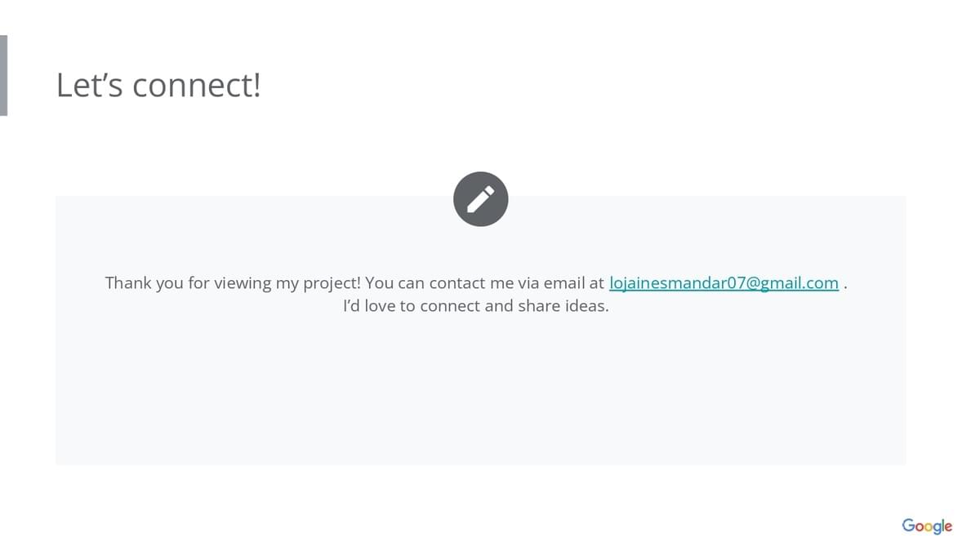Viewport: 980px width, 551px height.
Task: Click the word "ideas" in the body text
Action: coord(586,307)
